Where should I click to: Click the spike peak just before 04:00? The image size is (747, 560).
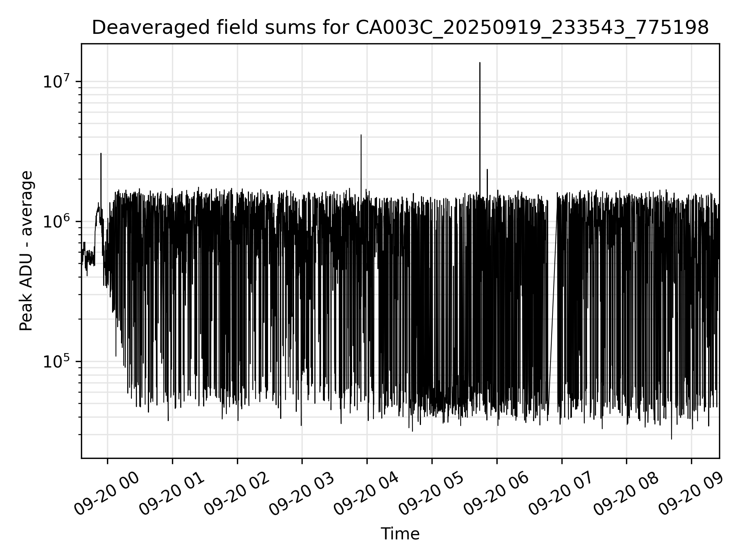361,135
